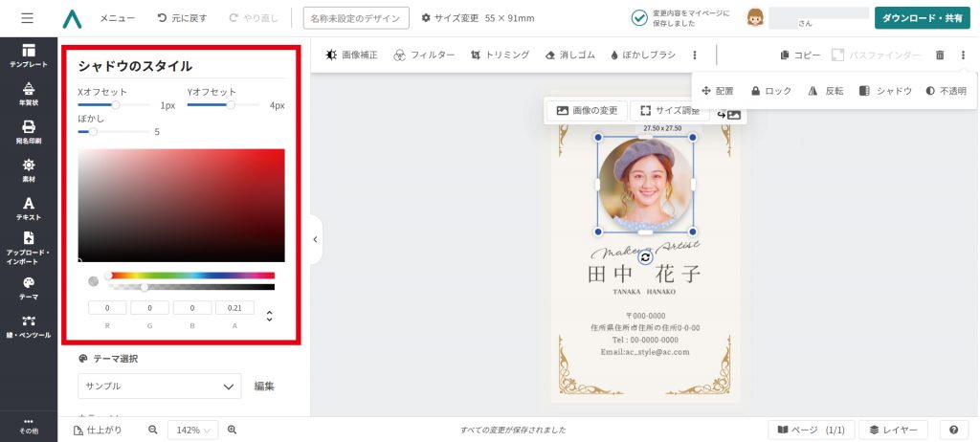The width and height of the screenshot is (980, 442).
Task: Open the 142% zoom level dropdown
Action: pyautogui.click(x=193, y=431)
